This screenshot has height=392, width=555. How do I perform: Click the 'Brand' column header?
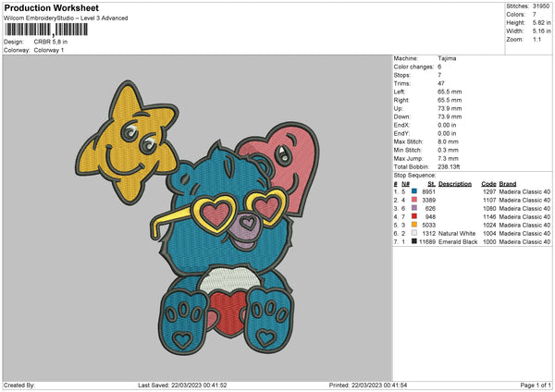pos(508,184)
